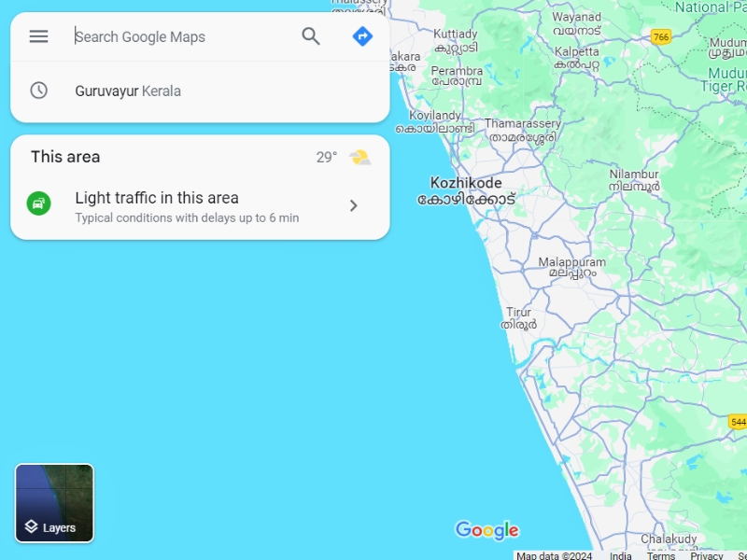Focus the Search Google Maps field
Screen dimensions: 747x560
pyautogui.click(x=181, y=36)
